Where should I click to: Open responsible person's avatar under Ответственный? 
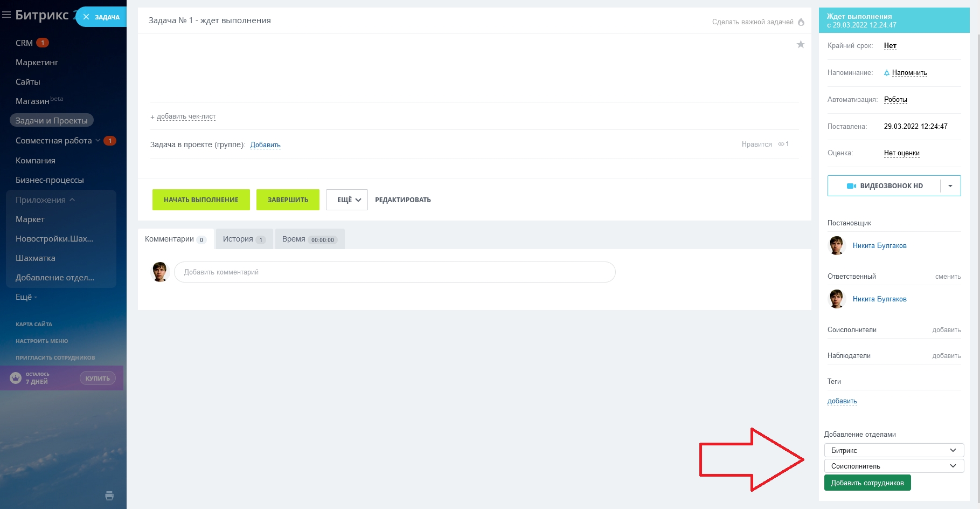[837, 299]
